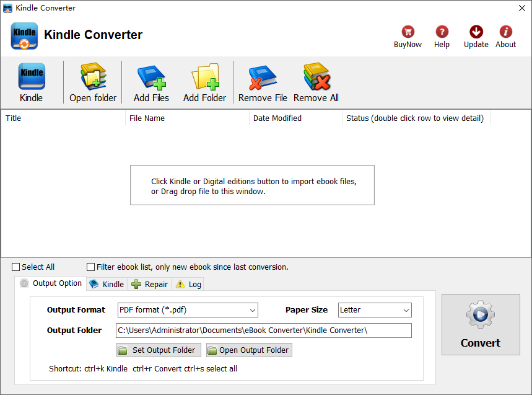This screenshot has height=395, width=532.
Task: Click the title bar app icon
Action: pyautogui.click(x=7, y=8)
